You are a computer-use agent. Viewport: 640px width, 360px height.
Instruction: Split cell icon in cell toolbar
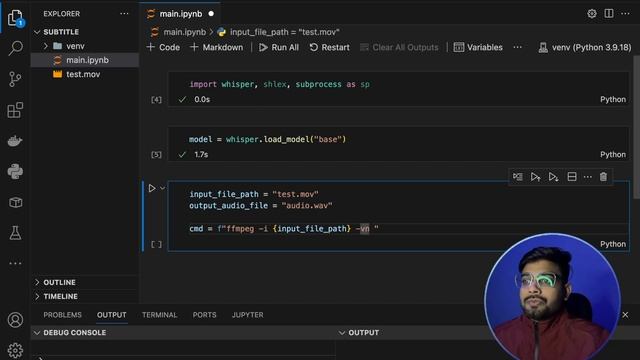[x=572, y=177]
